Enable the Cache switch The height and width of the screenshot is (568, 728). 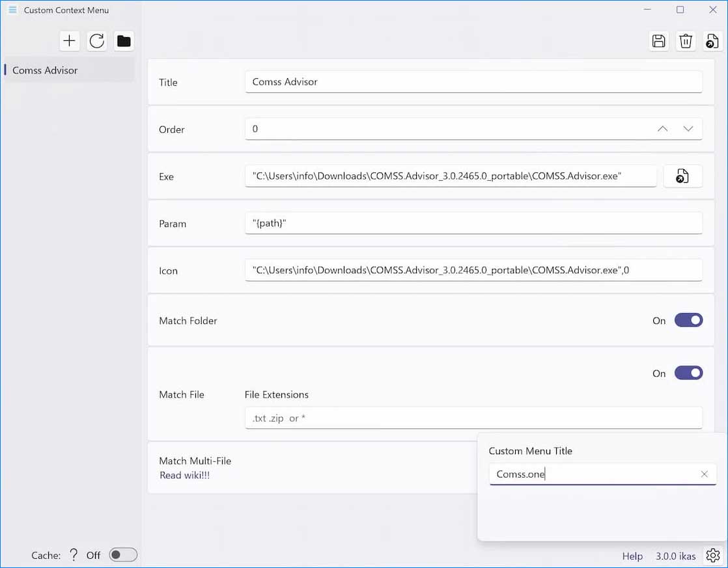(x=123, y=554)
